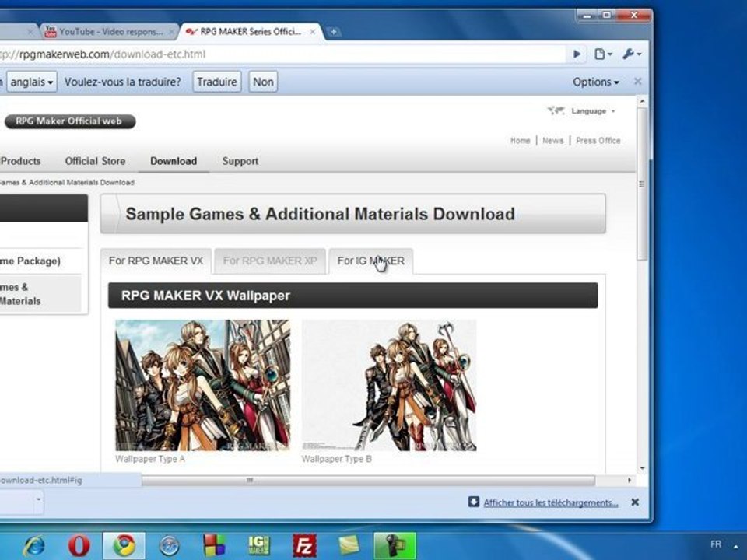Click the FR language indicator

716,544
